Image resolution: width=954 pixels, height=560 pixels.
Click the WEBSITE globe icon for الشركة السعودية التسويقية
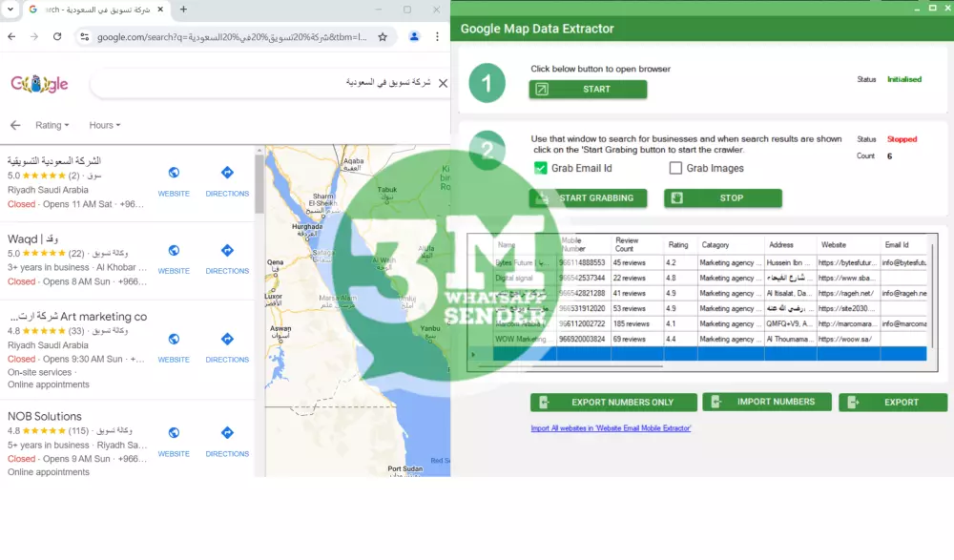174,173
